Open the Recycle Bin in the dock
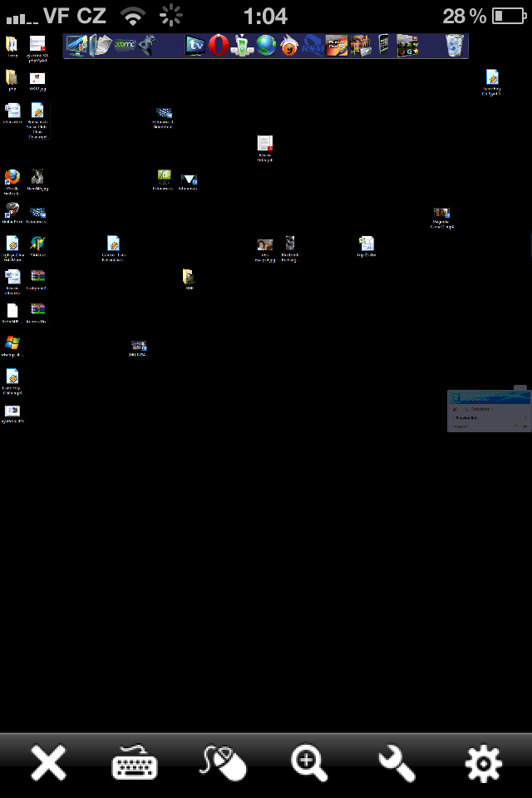The height and width of the screenshot is (798, 532). click(454, 45)
